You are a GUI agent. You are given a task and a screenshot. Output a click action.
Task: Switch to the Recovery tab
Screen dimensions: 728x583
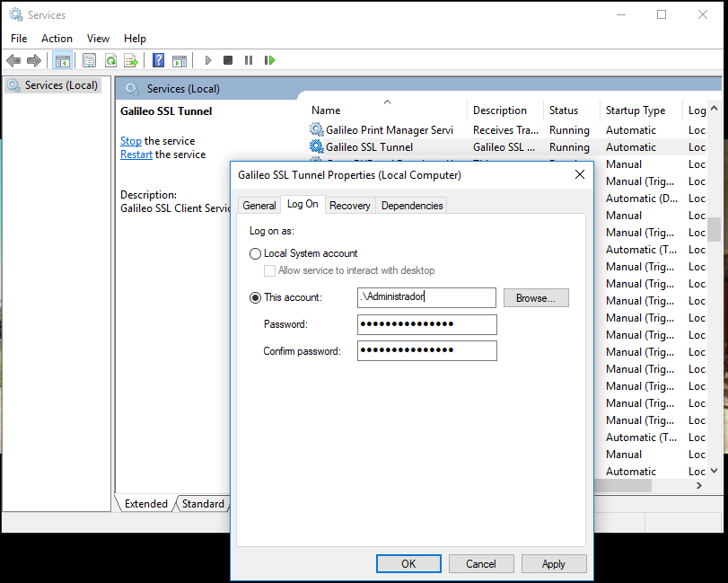point(349,206)
